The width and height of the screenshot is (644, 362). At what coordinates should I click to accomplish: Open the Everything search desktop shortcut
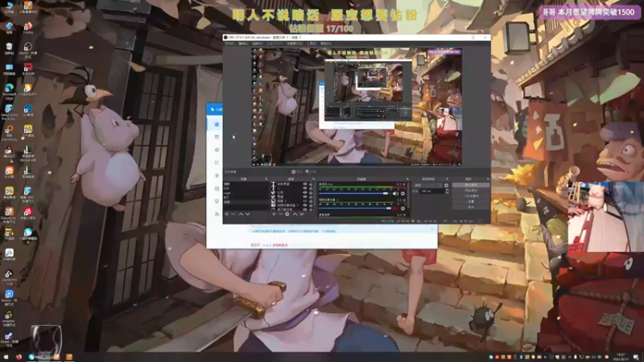9,132
